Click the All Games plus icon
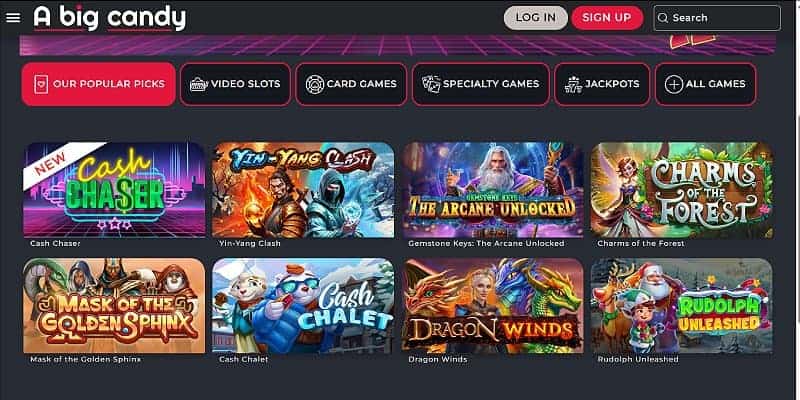 click(x=674, y=84)
